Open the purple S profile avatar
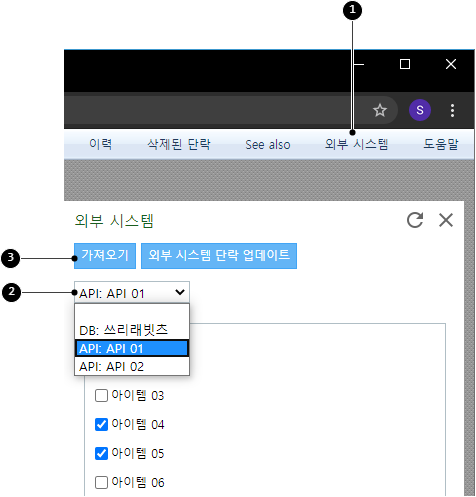 [420, 110]
